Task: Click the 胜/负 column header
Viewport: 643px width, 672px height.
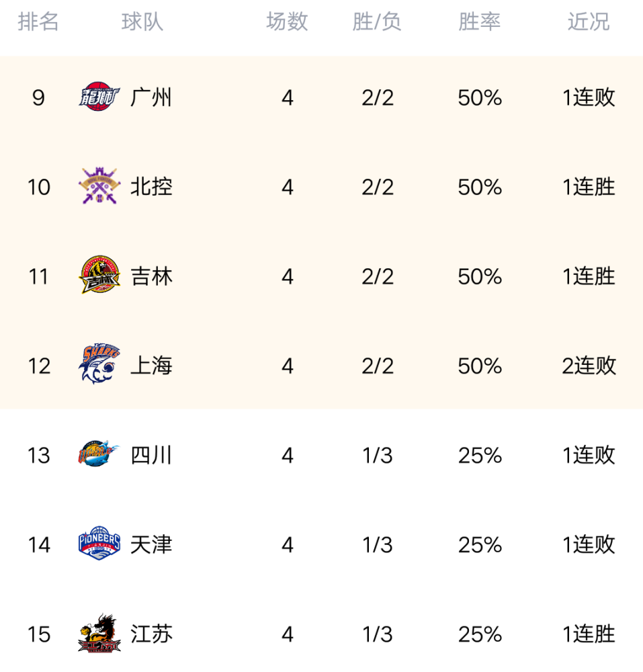Action: [377, 22]
